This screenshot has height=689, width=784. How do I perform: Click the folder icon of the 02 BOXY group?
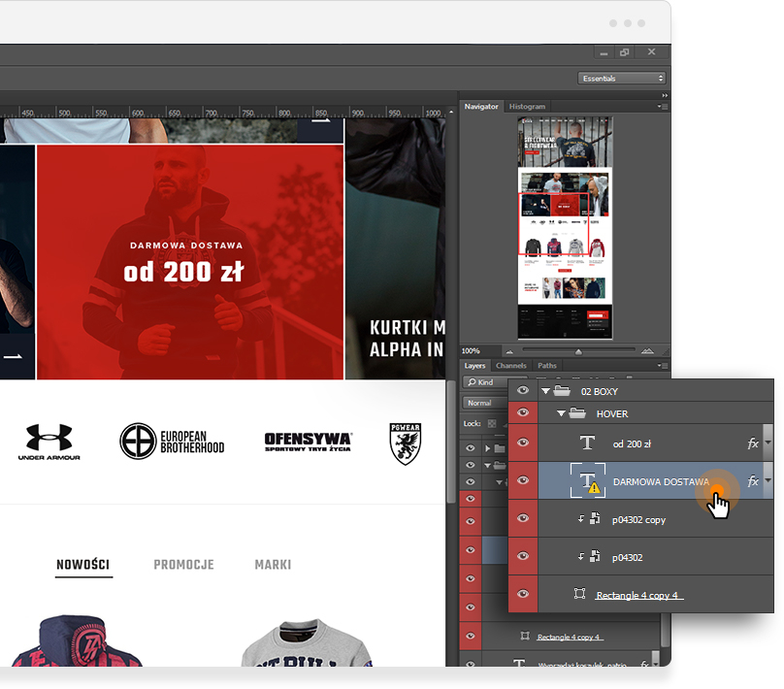[x=562, y=390]
